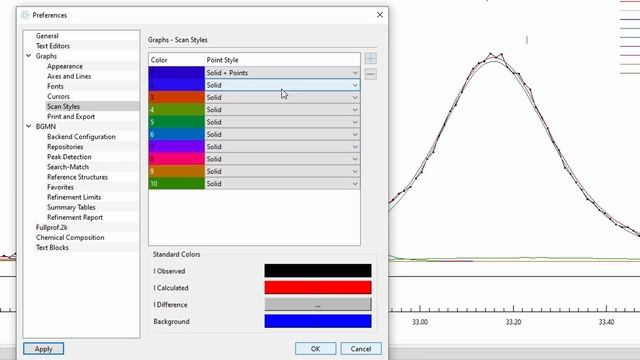The width and height of the screenshot is (640, 360).
Task: Open Chemical Composition page
Action: click(x=70, y=238)
